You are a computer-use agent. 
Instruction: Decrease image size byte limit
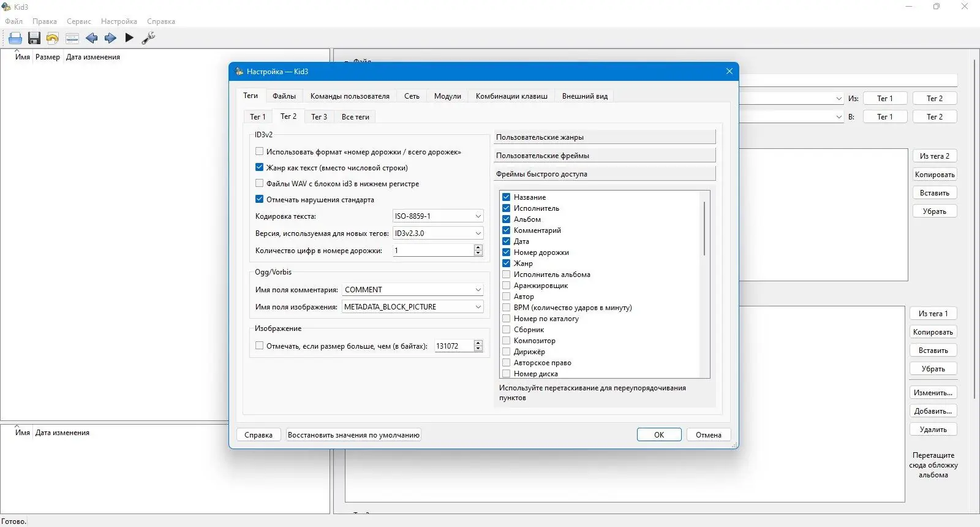(478, 349)
